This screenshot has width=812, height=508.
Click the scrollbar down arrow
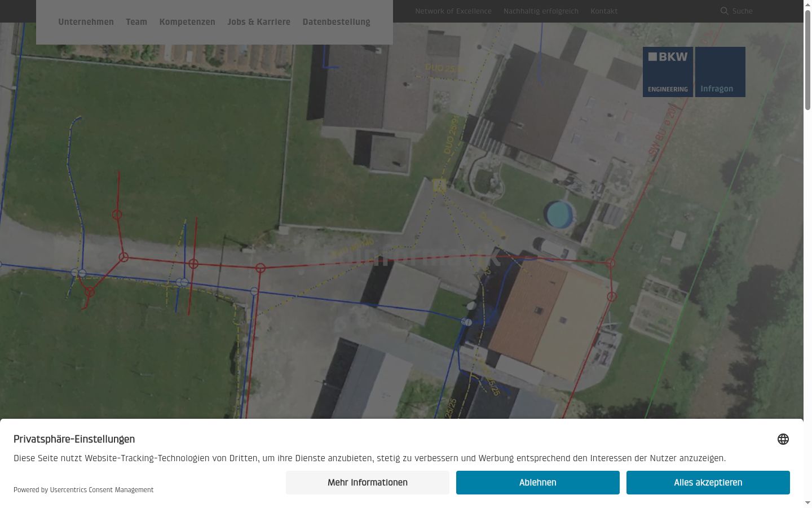(807, 503)
